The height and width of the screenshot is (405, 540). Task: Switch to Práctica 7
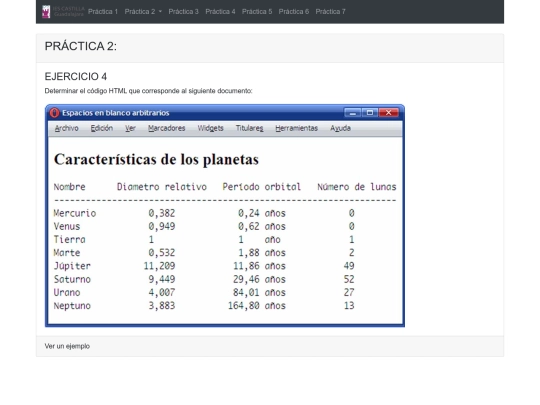click(330, 11)
